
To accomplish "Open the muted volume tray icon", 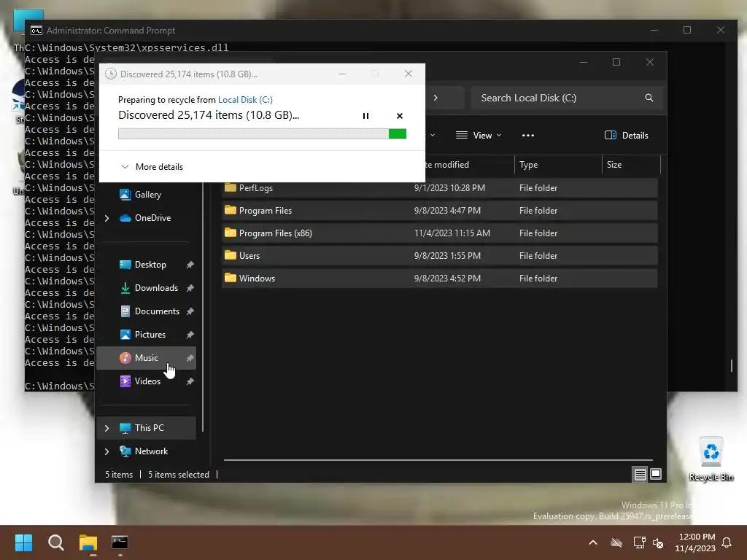I will (x=658, y=542).
